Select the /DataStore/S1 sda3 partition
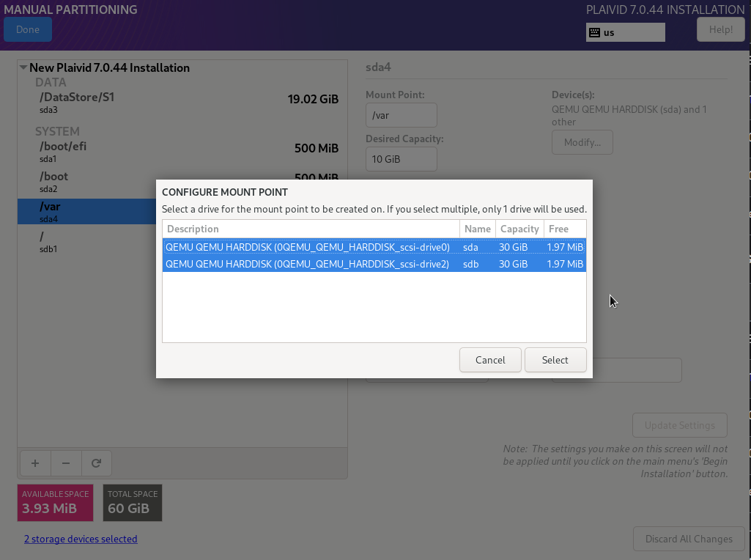 point(182,103)
